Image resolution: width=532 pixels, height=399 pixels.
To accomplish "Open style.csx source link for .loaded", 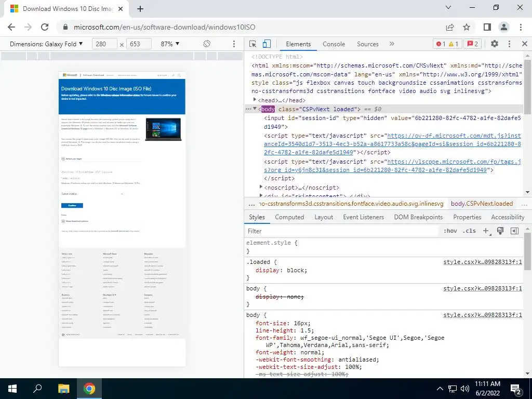I will (x=483, y=262).
